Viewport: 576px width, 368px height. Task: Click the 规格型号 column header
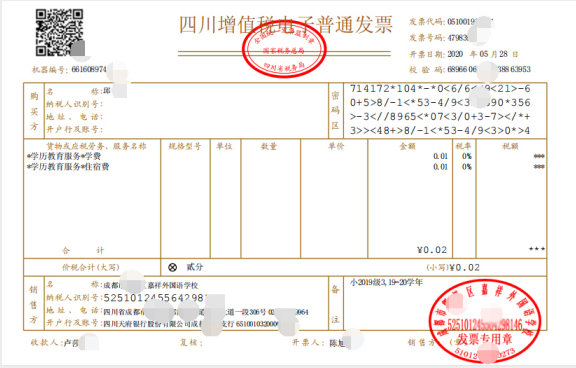[185, 146]
